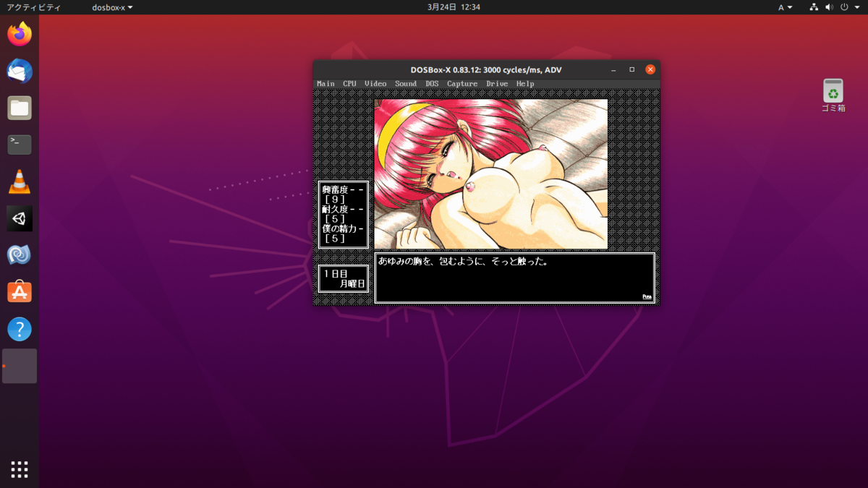Image resolution: width=868 pixels, height=488 pixels.
Task: Show Applications grid in dock
Action: coord(20,469)
